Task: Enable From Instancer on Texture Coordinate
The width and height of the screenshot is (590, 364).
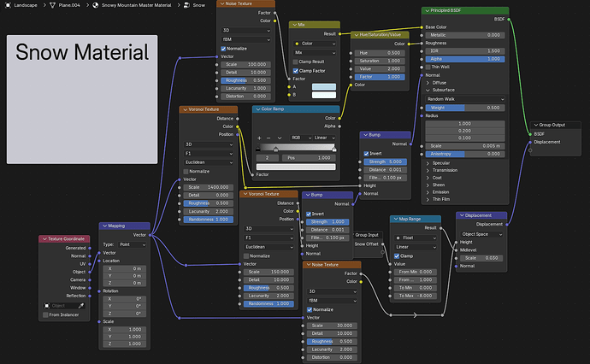Action: click(x=45, y=314)
